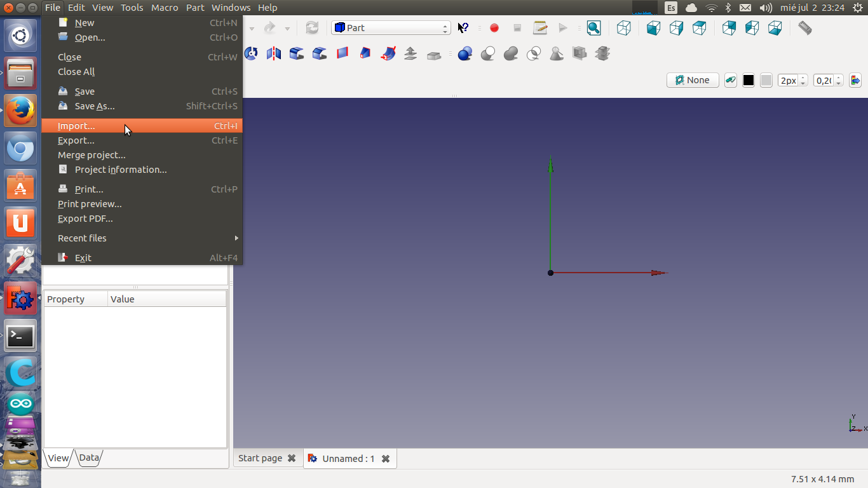Viewport: 868px width, 488px height.
Task: Open the Part workbench selector dropdown
Action: [x=391, y=28]
